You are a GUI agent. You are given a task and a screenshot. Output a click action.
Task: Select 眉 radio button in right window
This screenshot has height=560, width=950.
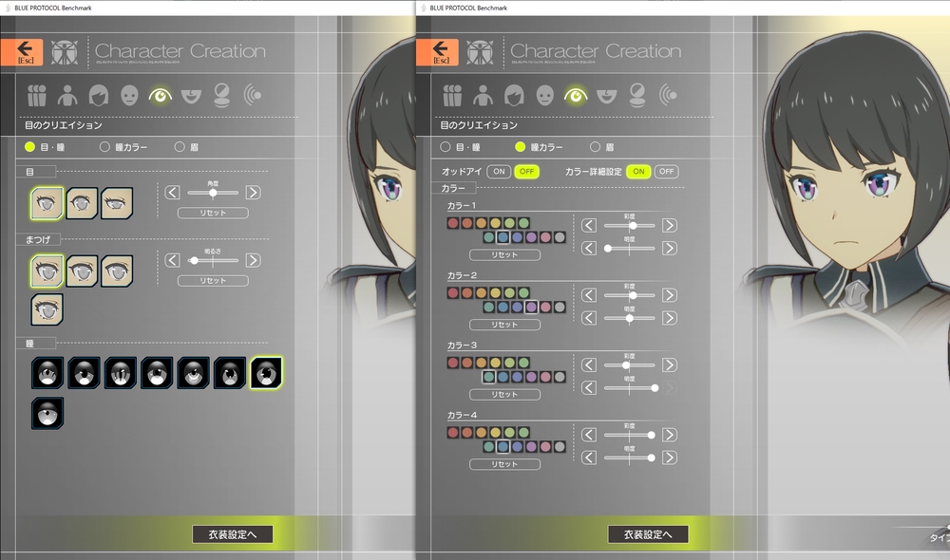pos(596,147)
